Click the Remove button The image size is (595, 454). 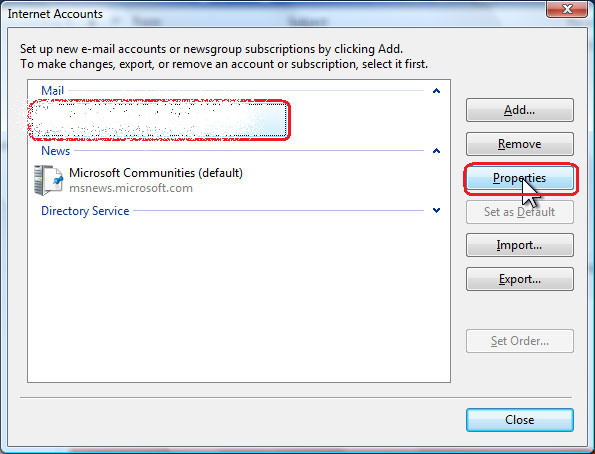click(519, 144)
